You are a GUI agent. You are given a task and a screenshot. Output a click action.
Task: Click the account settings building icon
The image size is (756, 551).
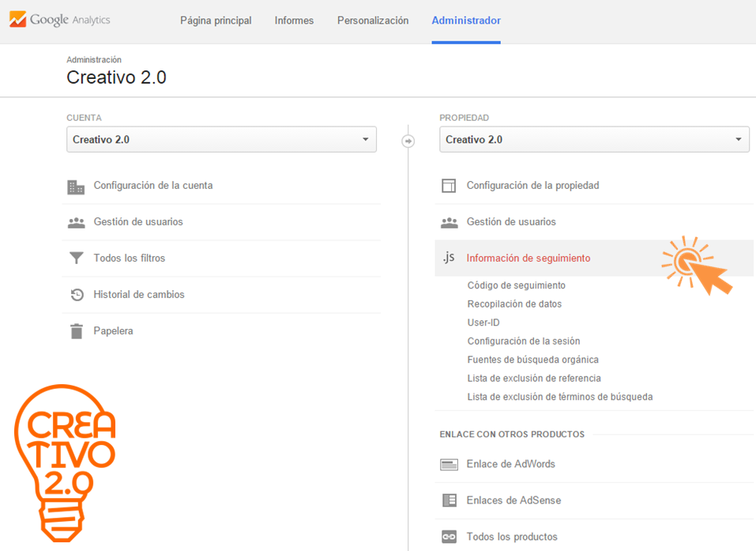click(76, 187)
